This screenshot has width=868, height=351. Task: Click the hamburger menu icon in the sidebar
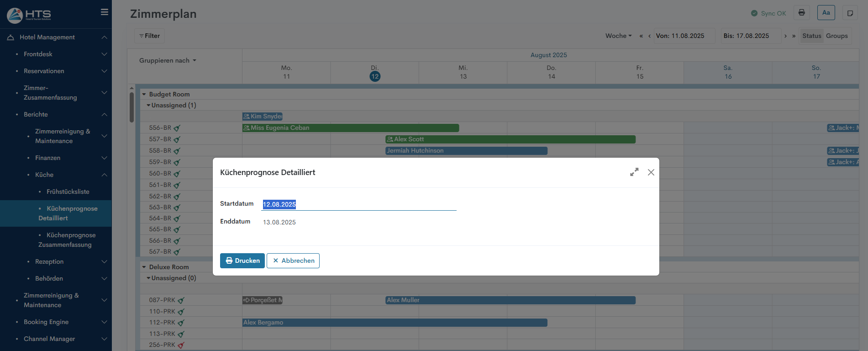(x=105, y=12)
